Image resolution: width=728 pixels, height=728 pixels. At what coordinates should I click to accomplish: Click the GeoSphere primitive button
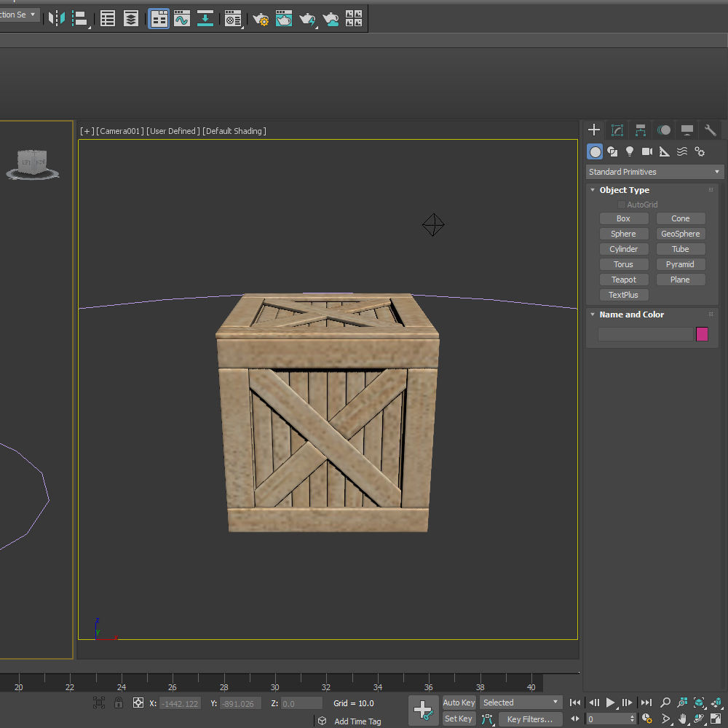pyautogui.click(x=681, y=234)
